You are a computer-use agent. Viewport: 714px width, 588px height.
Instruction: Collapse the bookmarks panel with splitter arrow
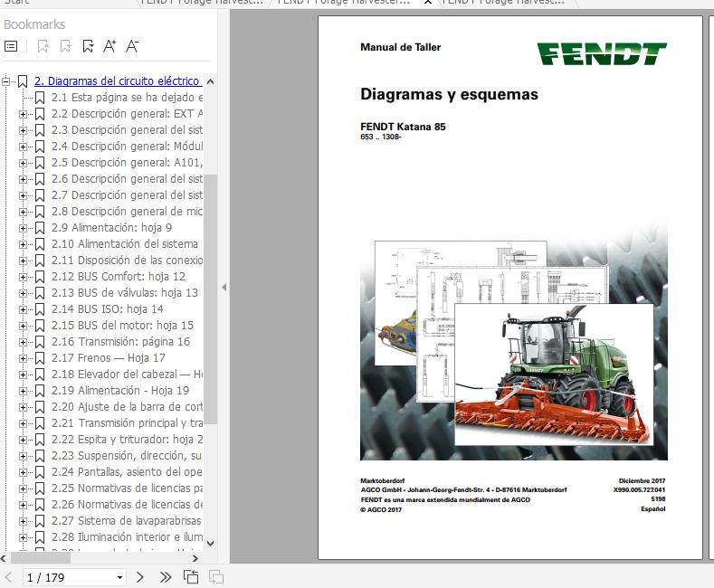coord(224,287)
